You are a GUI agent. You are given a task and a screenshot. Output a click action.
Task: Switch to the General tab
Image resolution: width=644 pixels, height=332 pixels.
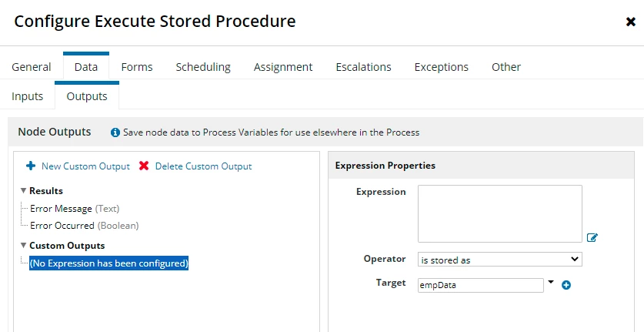pyautogui.click(x=32, y=67)
